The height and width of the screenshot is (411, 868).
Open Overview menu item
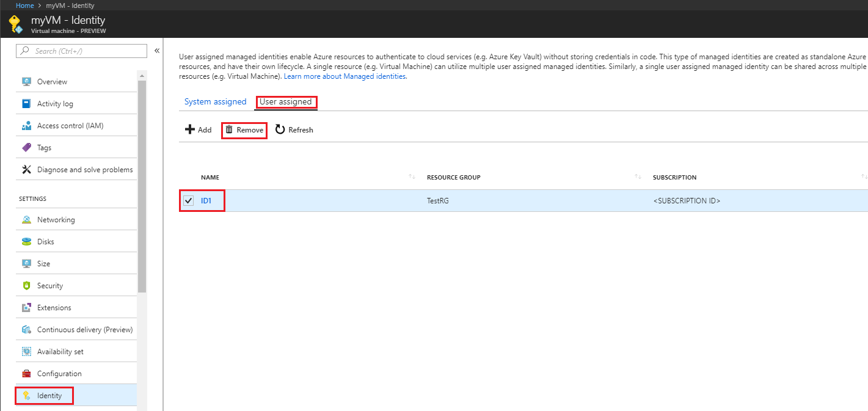(76, 82)
